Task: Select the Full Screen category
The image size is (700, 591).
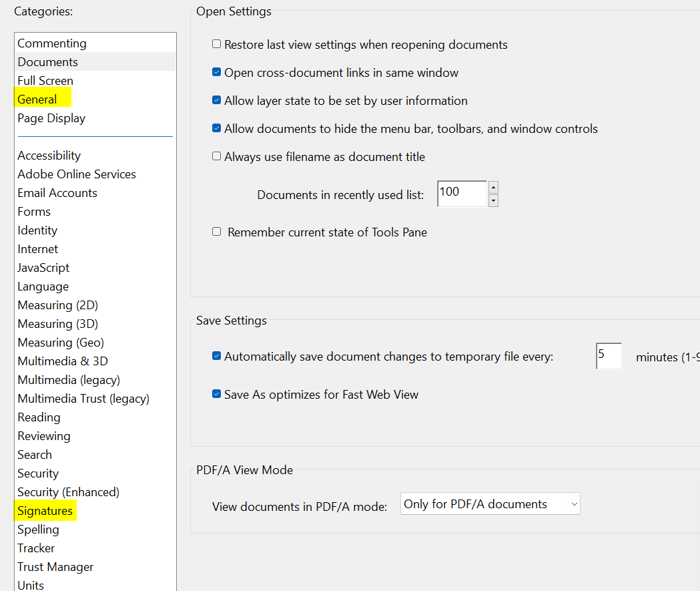Action: point(45,80)
